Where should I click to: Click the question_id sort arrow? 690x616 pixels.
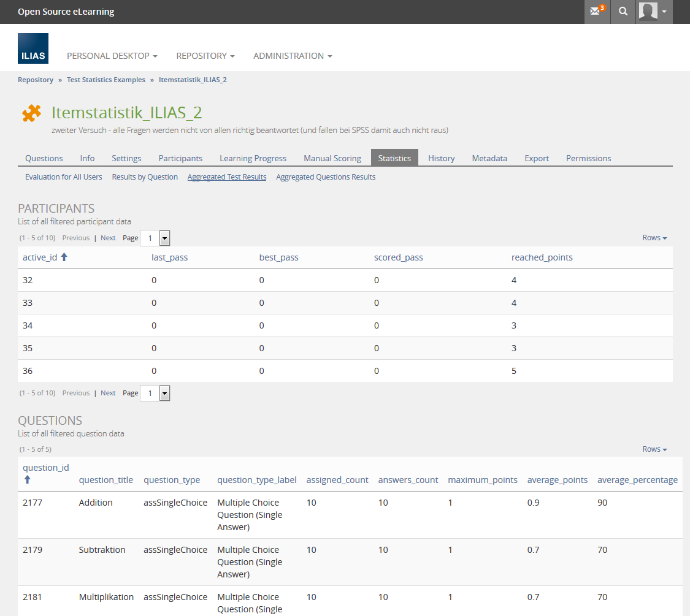[26, 480]
